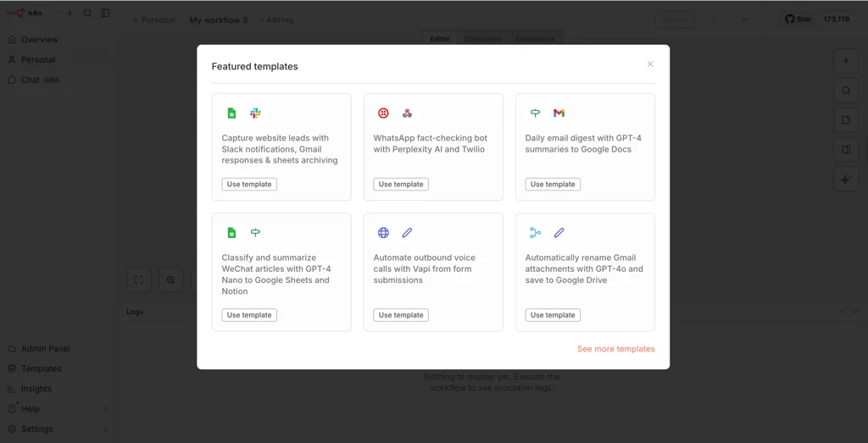
Task: Collapse the Logs panel chevron
Action: [x=855, y=312]
